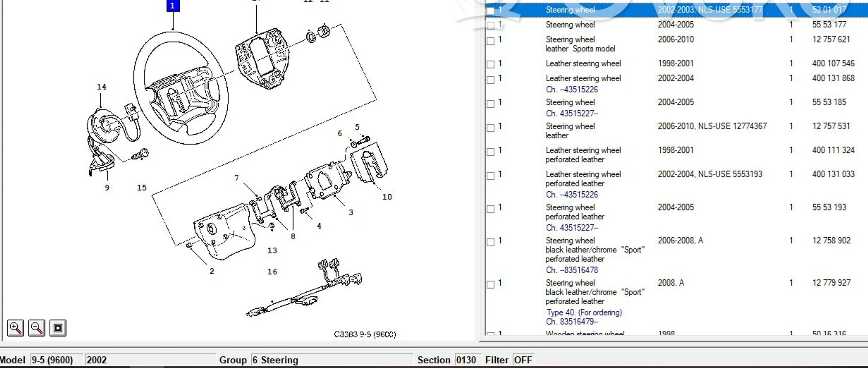Tick the checkbox for part 12 757 621
The height and width of the screenshot is (368, 868).
coord(491,41)
